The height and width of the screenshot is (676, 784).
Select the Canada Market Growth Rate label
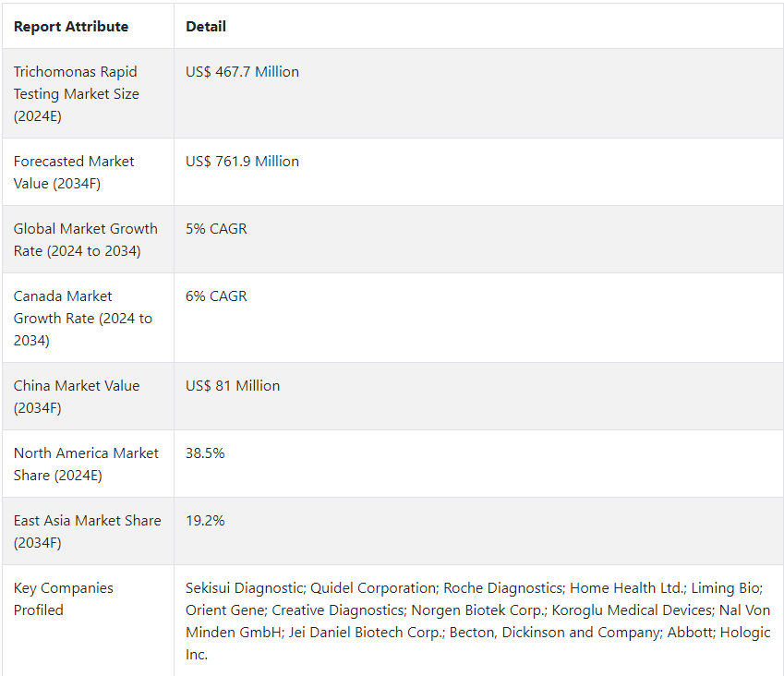tap(82, 318)
